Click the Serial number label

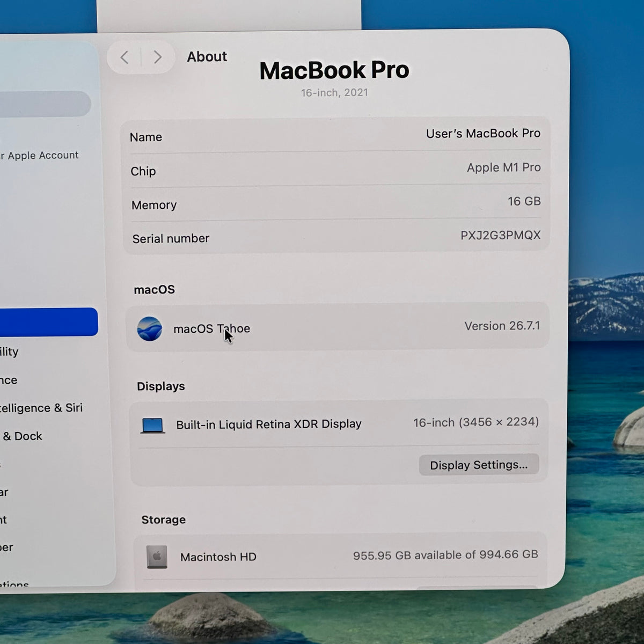(x=171, y=238)
